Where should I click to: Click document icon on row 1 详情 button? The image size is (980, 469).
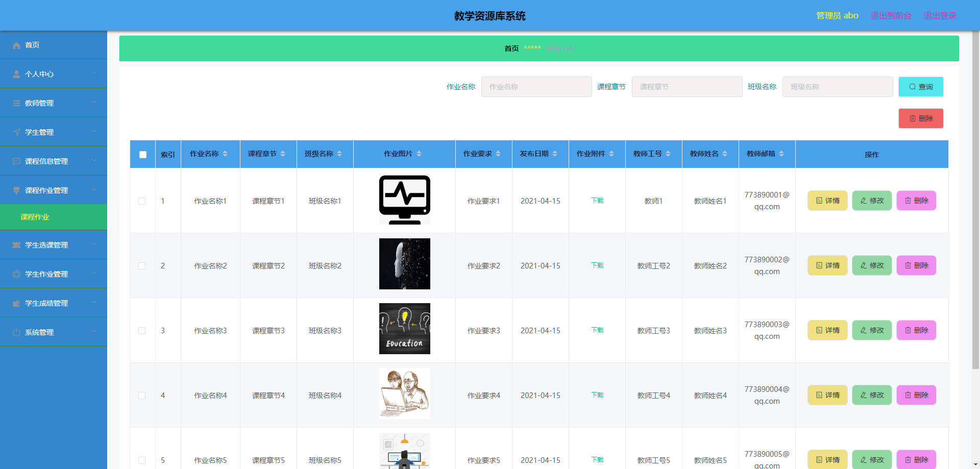coord(819,201)
